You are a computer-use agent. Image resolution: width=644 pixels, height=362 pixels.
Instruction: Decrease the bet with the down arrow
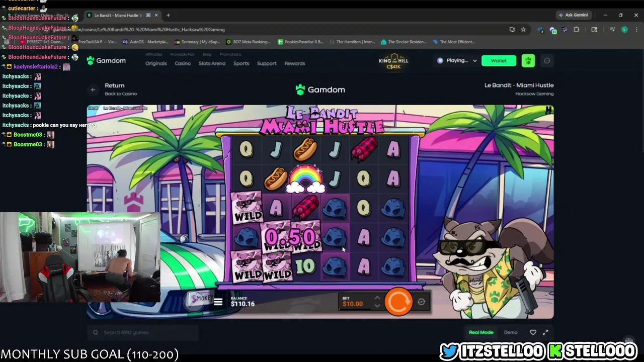(377, 306)
